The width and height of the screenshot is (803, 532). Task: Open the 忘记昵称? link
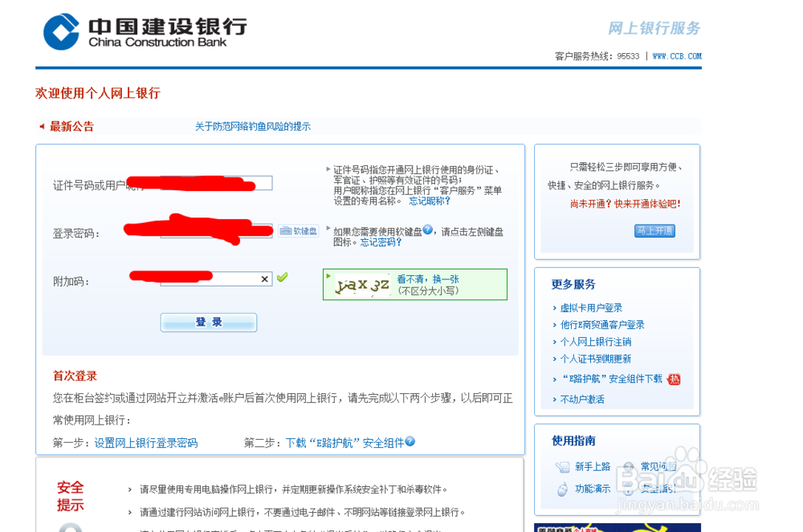tap(430, 201)
